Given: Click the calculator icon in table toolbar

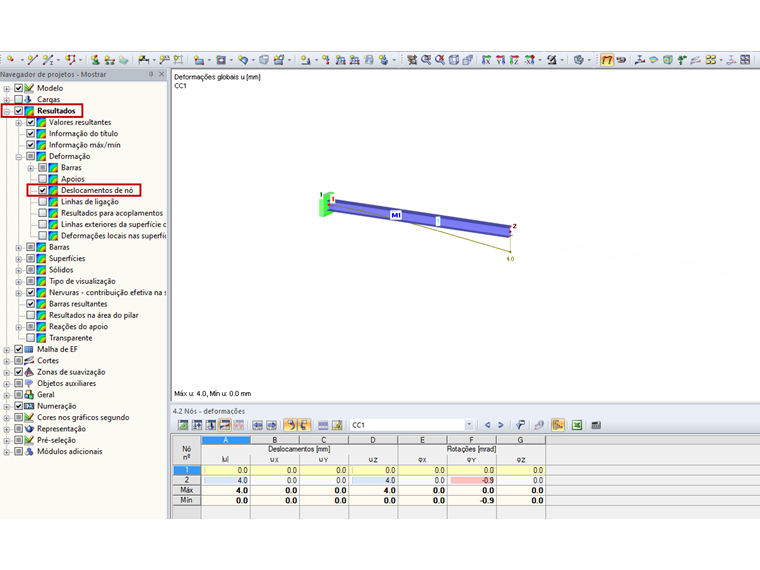Looking at the screenshot, I should click(x=596, y=425).
